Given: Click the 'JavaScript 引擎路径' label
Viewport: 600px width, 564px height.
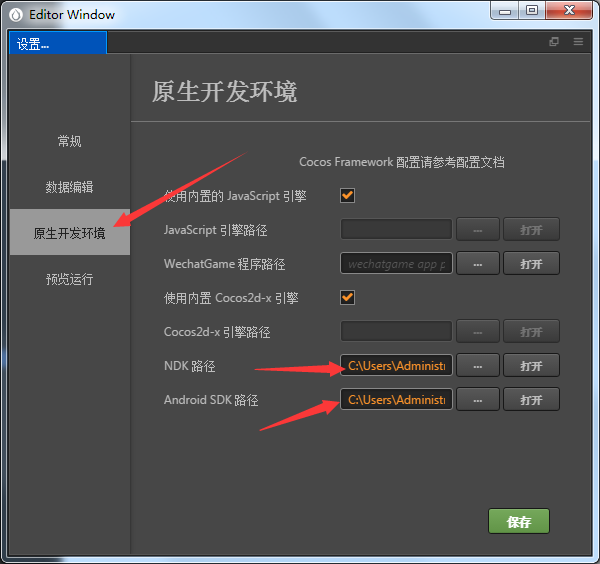Looking at the screenshot, I should [x=215, y=230].
